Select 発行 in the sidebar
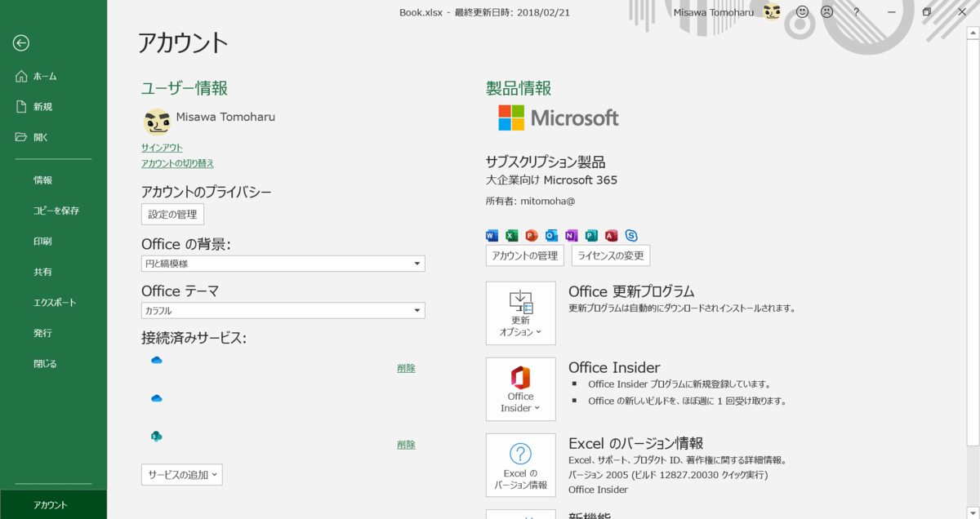 click(53, 333)
